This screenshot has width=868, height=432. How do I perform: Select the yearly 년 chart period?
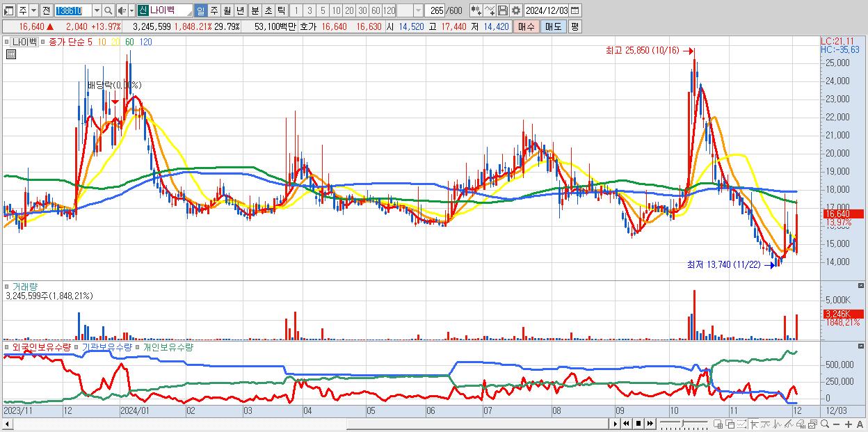pos(240,10)
